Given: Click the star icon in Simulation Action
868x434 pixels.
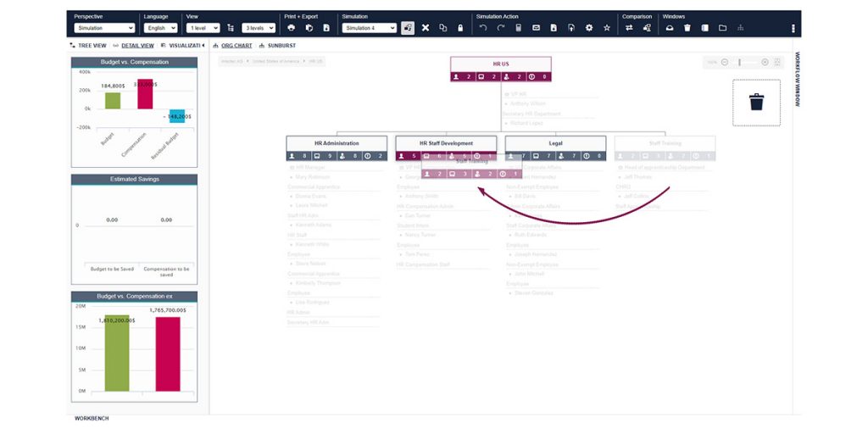Looking at the screenshot, I should pyautogui.click(x=607, y=28).
